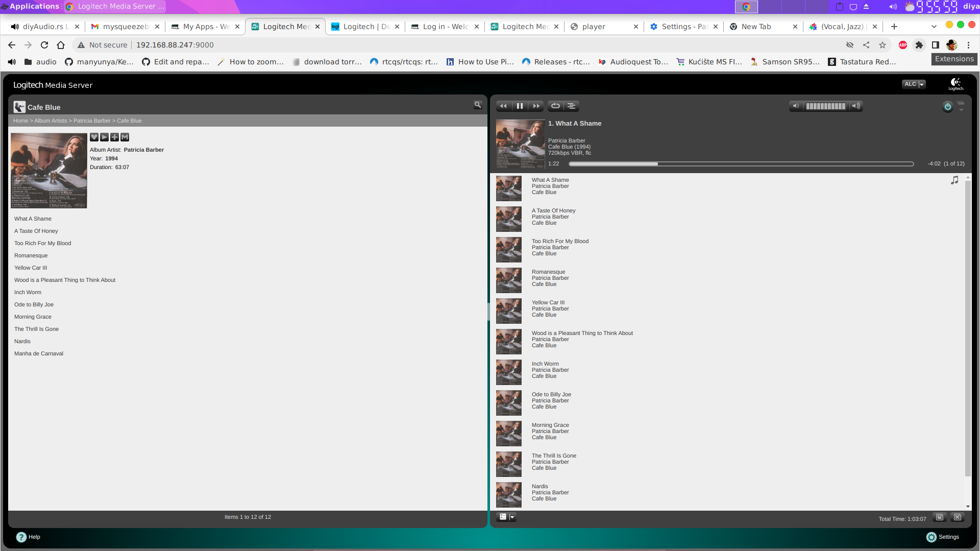Toggle the player power button
This screenshot has height=551, width=980.
click(x=947, y=107)
